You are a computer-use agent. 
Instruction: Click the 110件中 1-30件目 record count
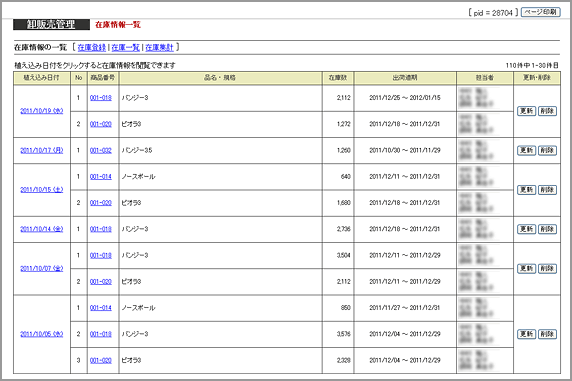532,66
